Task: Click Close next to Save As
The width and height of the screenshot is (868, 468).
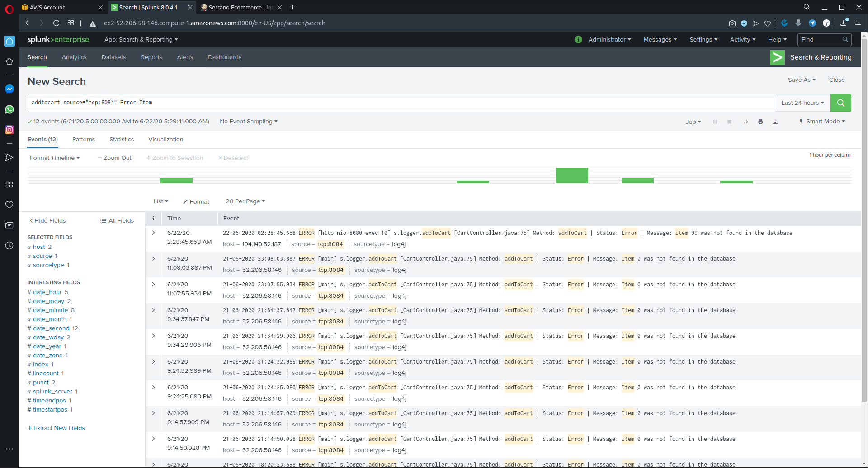Action: point(837,80)
